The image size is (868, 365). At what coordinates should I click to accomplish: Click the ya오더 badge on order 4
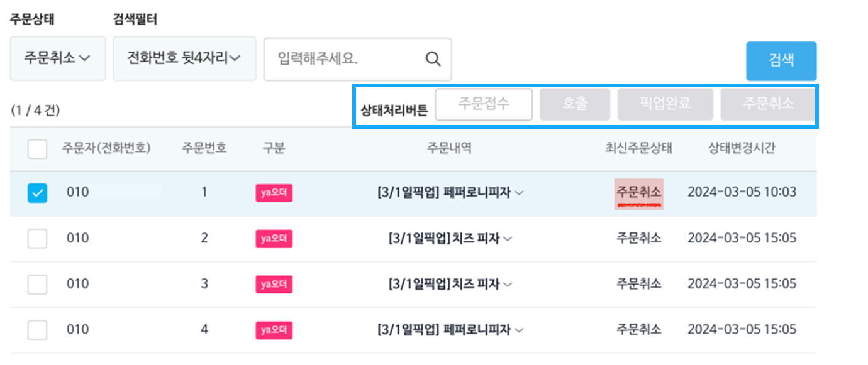click(274, 330)
